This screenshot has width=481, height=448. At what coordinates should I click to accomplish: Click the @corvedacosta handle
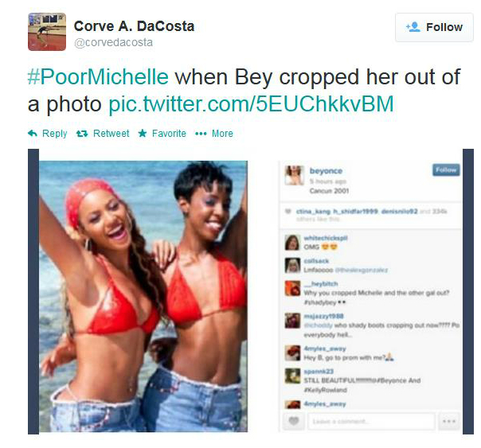(114, 42)
